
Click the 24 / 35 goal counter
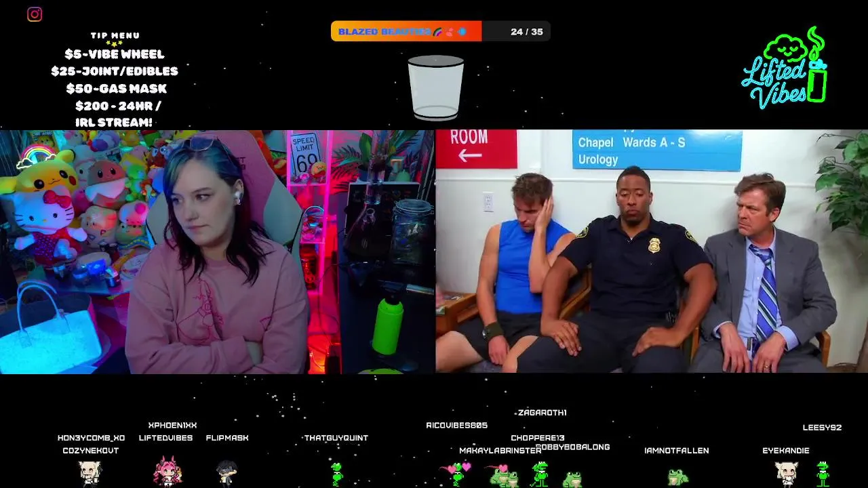[527, 32]
